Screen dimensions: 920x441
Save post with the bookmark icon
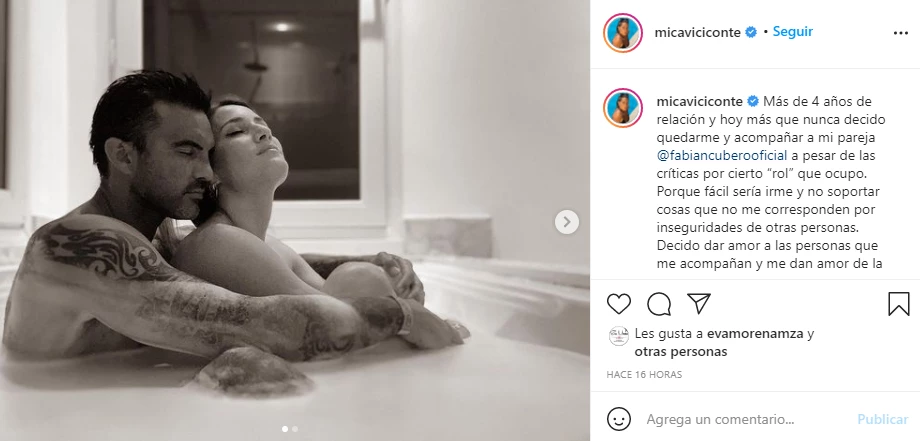click(898, 304)
